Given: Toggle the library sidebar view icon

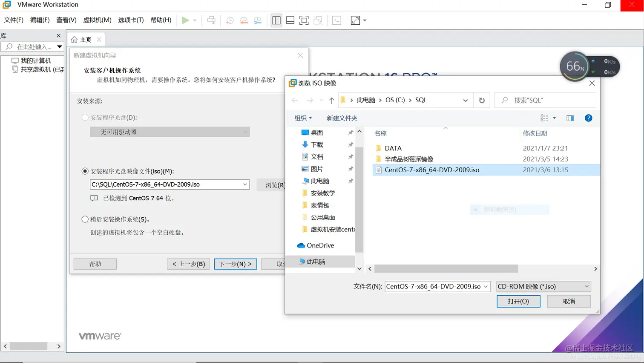Looking at the screenshot, I should point(276,20).
